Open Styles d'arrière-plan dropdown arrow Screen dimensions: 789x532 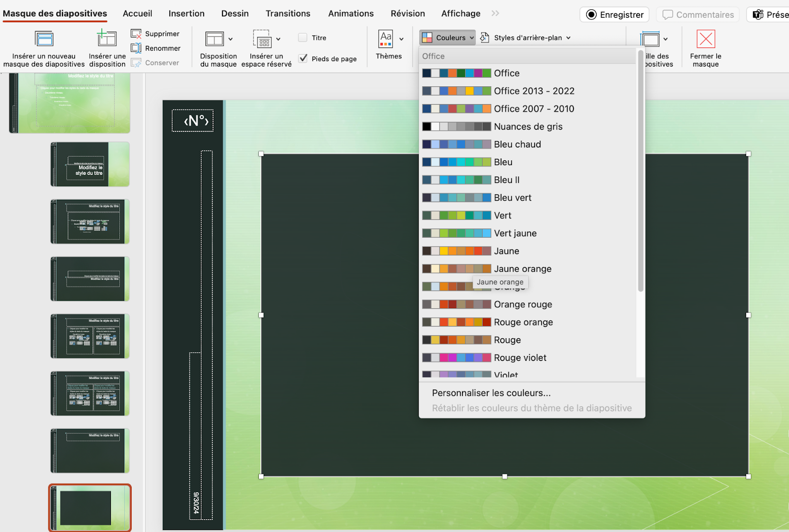coord(569,37)
